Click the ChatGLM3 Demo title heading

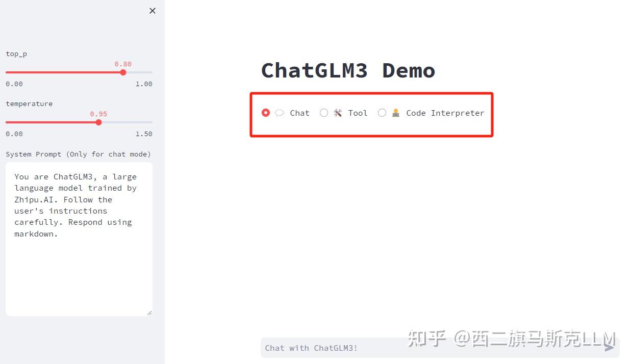coord(348,70)
